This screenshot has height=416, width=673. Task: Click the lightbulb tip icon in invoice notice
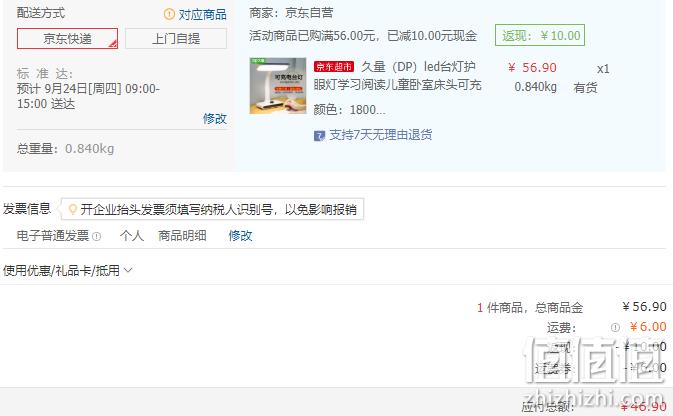pyautogui.click(x=73, y=209)
